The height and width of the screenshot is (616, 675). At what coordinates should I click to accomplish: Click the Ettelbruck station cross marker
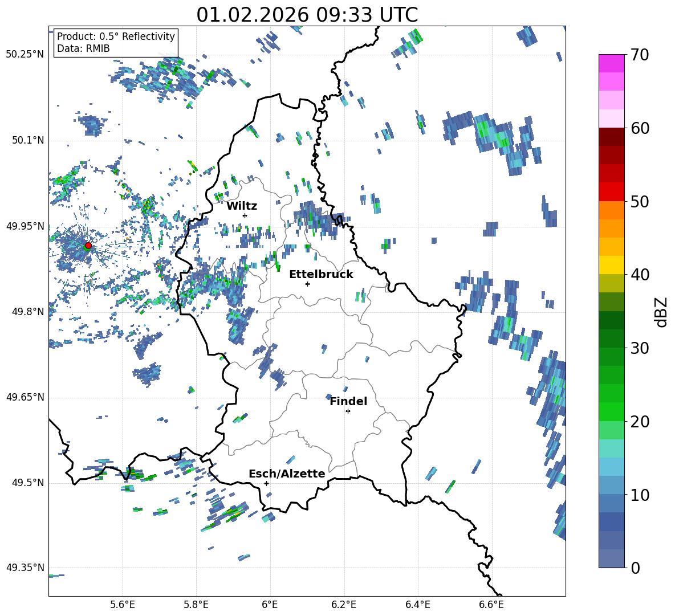coord(307,284)
